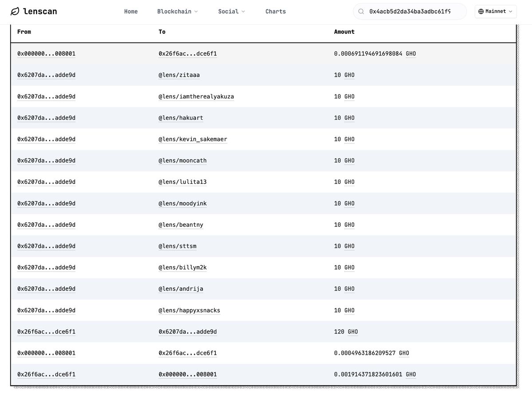Open the @lens/happyxsnacks account link

(x=189, y=310)
